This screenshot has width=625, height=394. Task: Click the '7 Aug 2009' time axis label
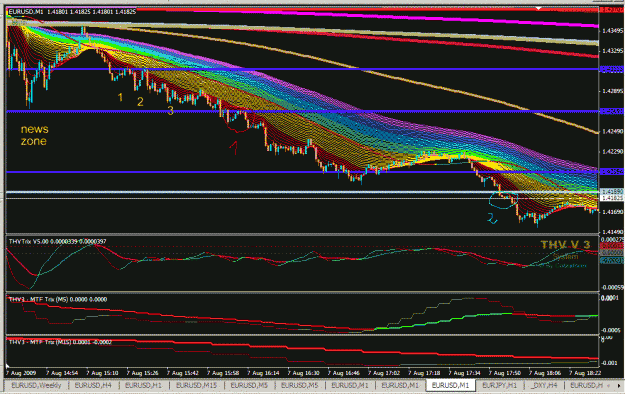point(21,373)
